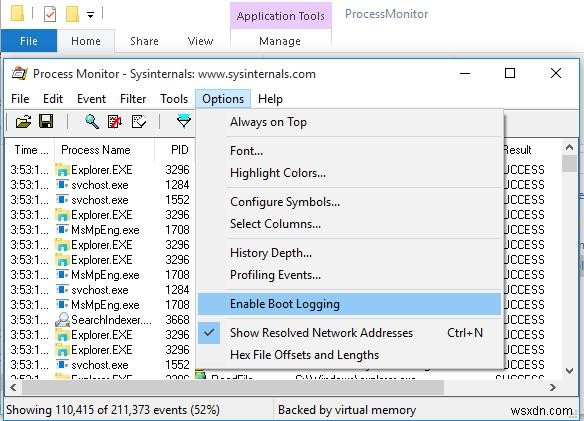
Task: Open the quick access toolbar customize arrow
Action: (x=91, y=15)
